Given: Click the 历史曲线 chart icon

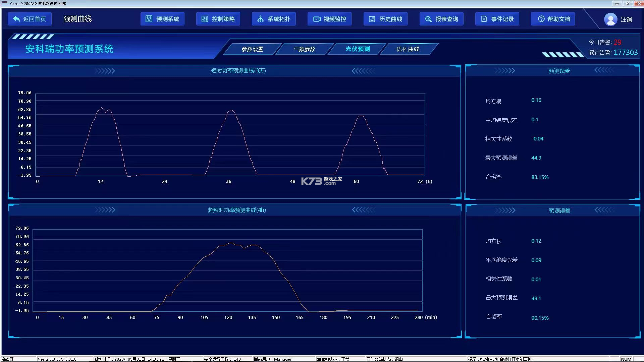Looking at the screenshot, I should (372, 19).
